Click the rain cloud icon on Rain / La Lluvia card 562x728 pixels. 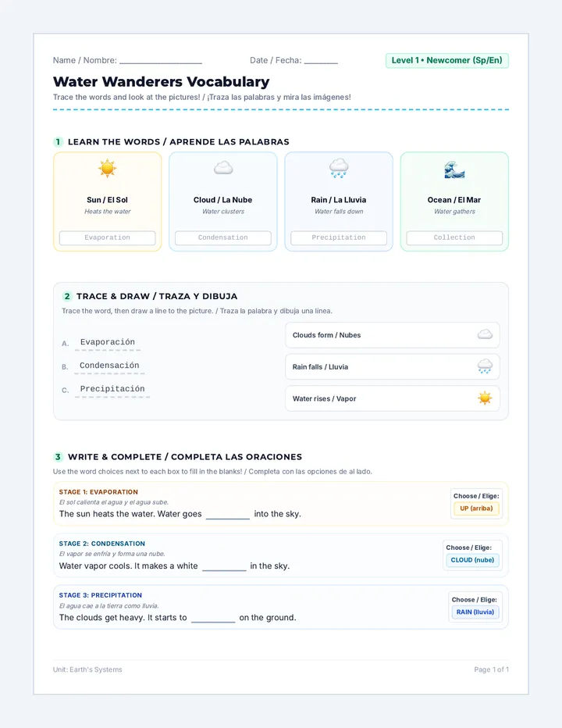click(339, 168)
